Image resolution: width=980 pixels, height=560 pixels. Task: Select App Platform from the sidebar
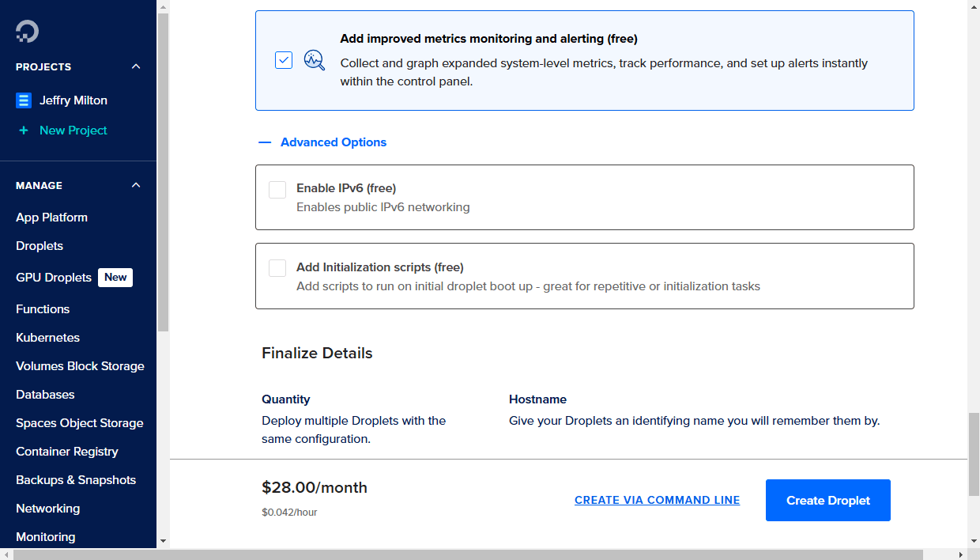tap(53, 217)
